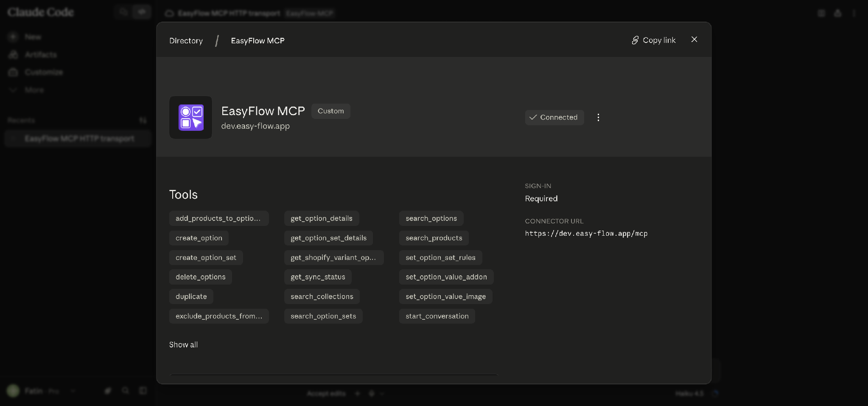This screenshot has width=868, height=406.
Task: Click the connector URL https://dev.easy-flow.app/mcp
Action: [x=586, y=234]
